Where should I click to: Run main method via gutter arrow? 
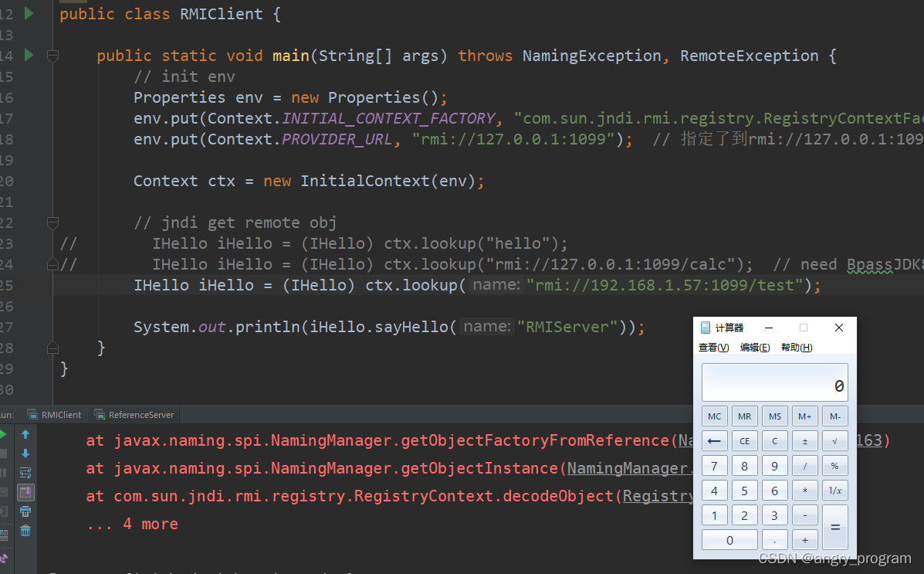click(29, 56)
